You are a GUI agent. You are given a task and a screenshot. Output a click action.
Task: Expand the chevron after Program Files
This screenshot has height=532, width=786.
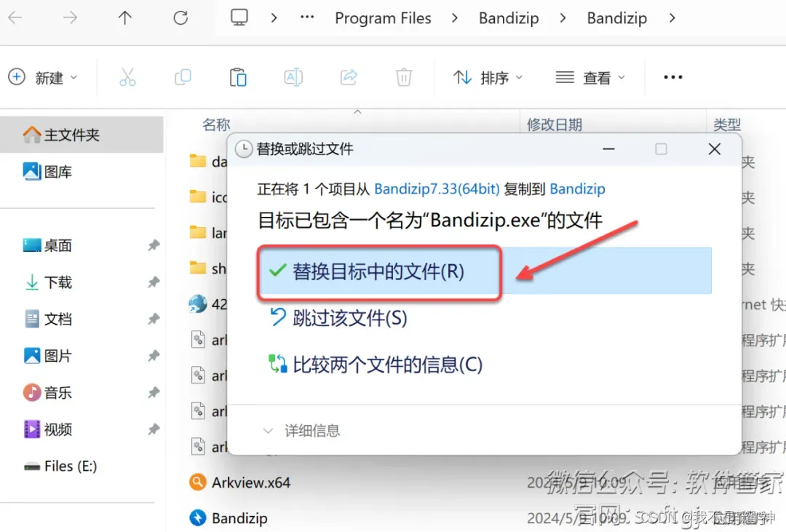(x=455, y=18)
